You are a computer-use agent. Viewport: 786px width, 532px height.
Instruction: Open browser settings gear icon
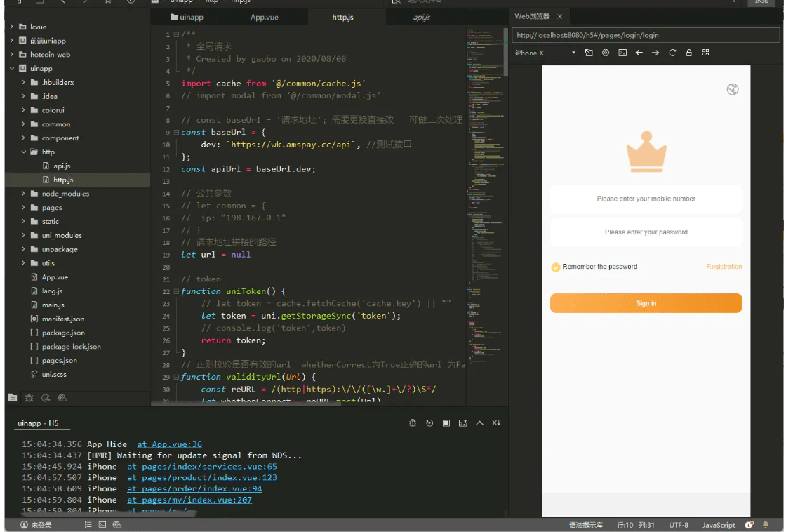tap(606, 53)
